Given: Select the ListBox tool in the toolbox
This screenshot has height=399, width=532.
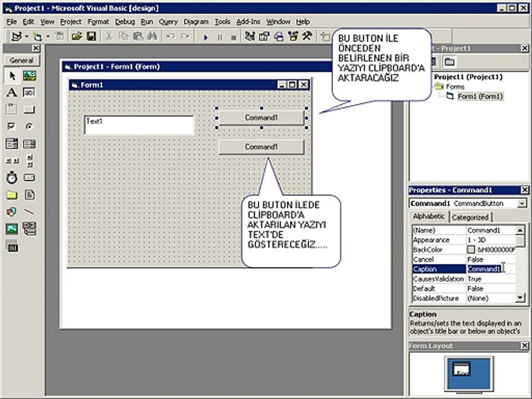Looking at the screenshot, I should pyautogui.click(x=29, y=144).
